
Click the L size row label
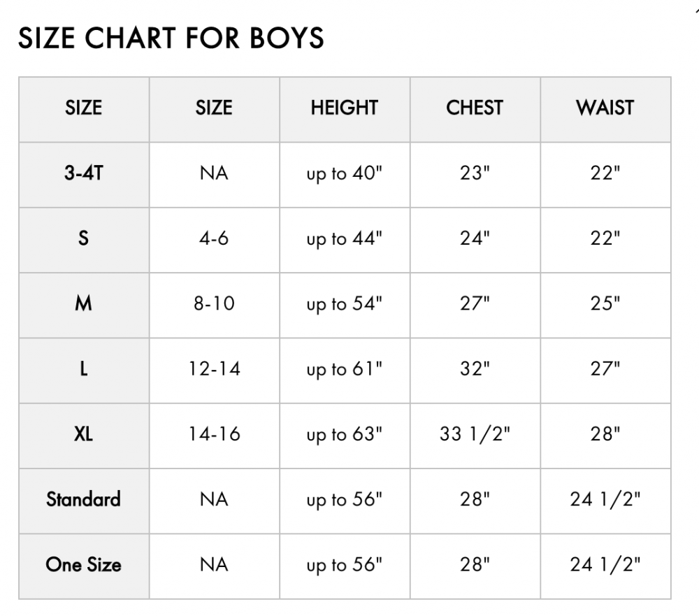(83, 369)
